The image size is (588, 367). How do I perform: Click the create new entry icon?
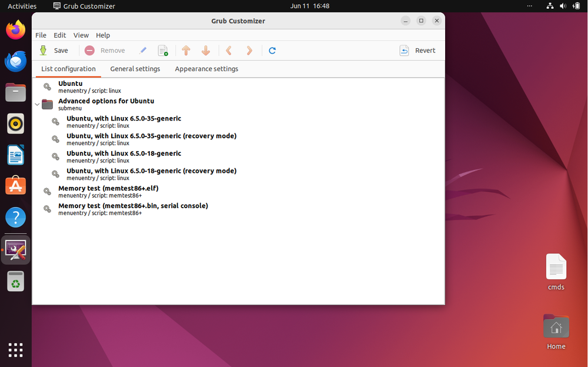pyautogui.click(x=163, y=51)
